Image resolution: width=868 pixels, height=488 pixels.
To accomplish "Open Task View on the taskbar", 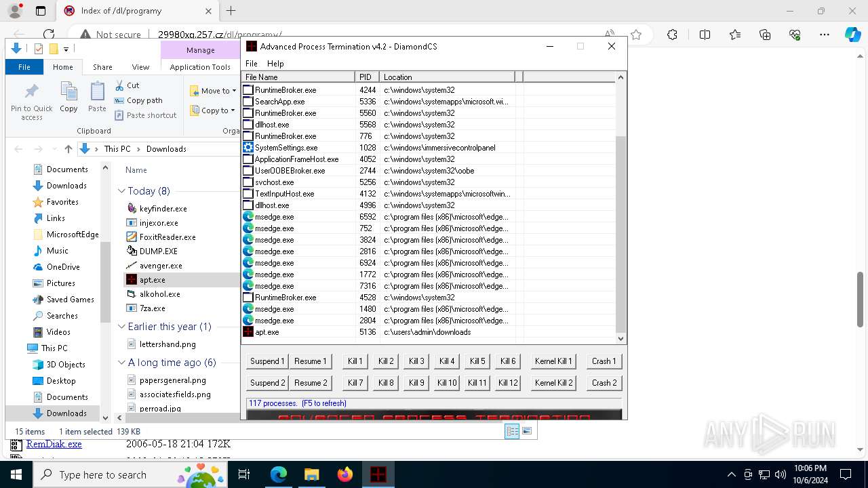I will coord(244,474).
